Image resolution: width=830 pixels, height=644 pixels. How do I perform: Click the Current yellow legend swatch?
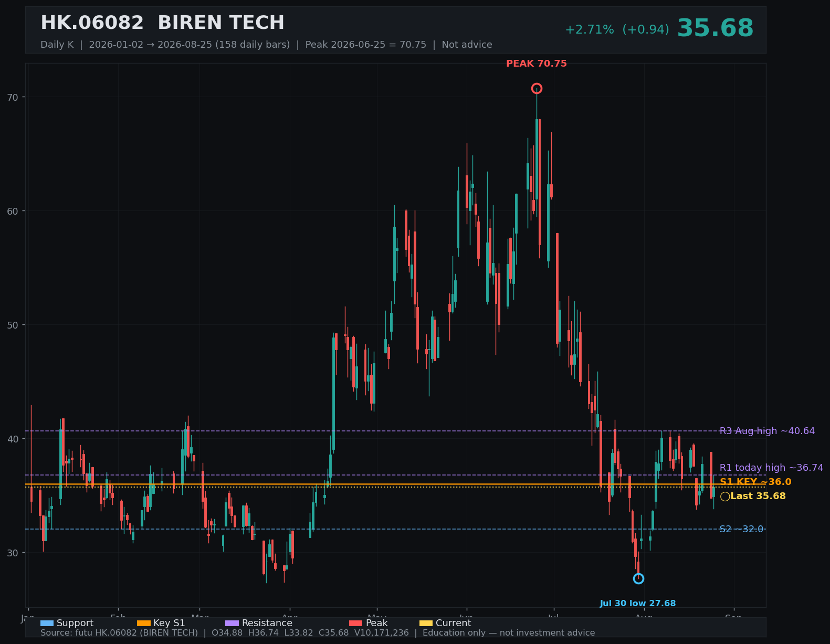426,623
